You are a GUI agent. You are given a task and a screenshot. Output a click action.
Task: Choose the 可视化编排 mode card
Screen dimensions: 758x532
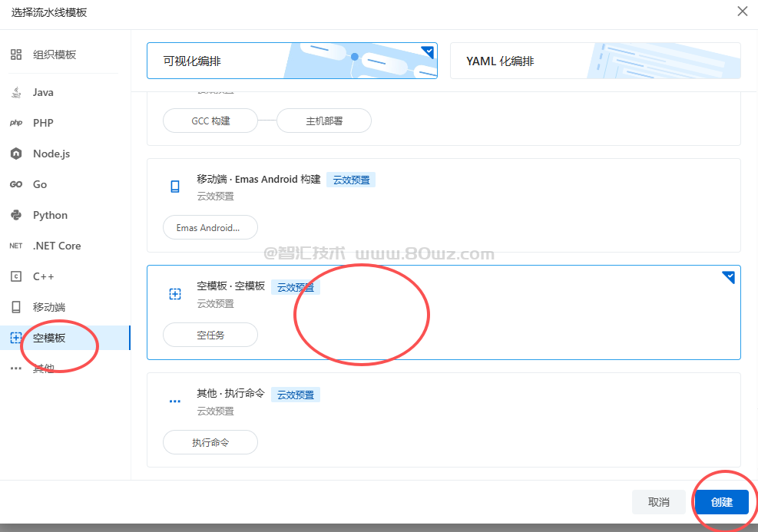tap(292, 61)
